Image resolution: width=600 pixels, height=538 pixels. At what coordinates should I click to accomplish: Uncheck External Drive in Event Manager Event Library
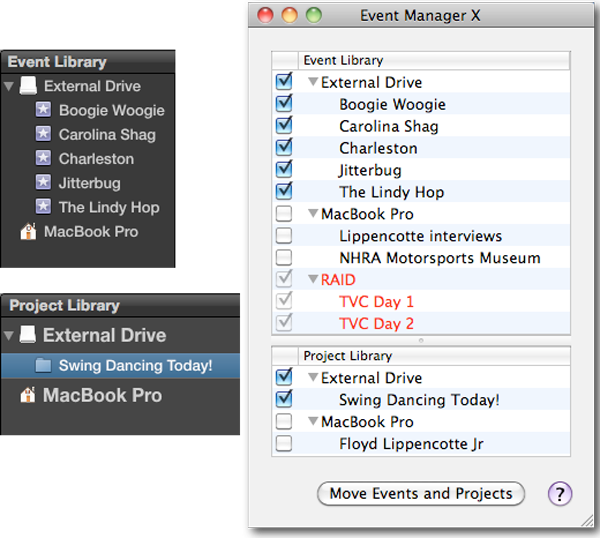284,82
